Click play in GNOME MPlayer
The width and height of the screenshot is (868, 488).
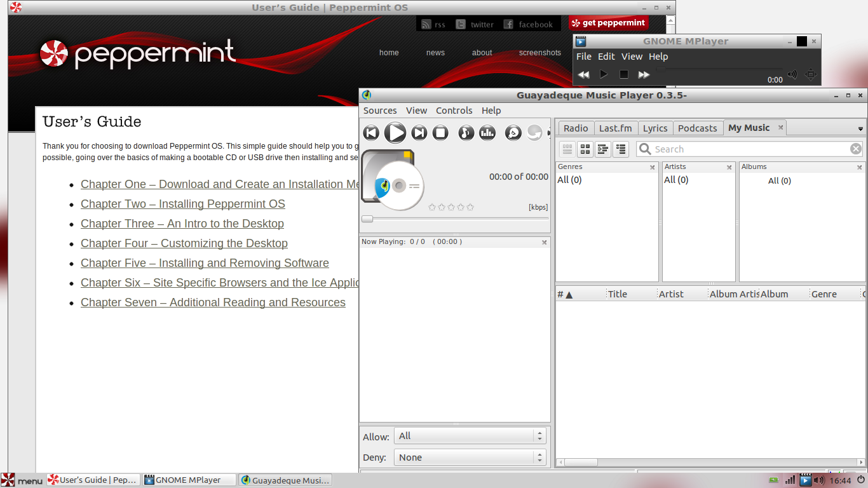click(x=604, y=74)
